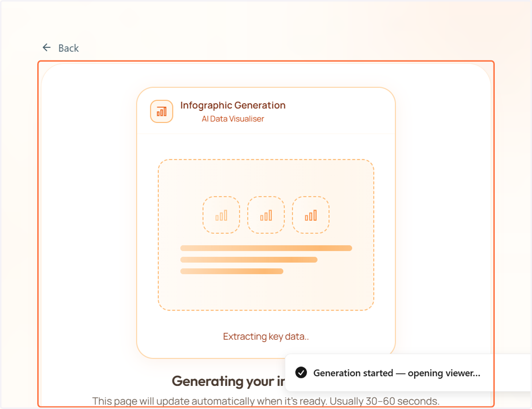This screenshot has width=532, height=409.
Task: Click the 'Generation started — opening viewer...' toast text
Action: [397, 373]
